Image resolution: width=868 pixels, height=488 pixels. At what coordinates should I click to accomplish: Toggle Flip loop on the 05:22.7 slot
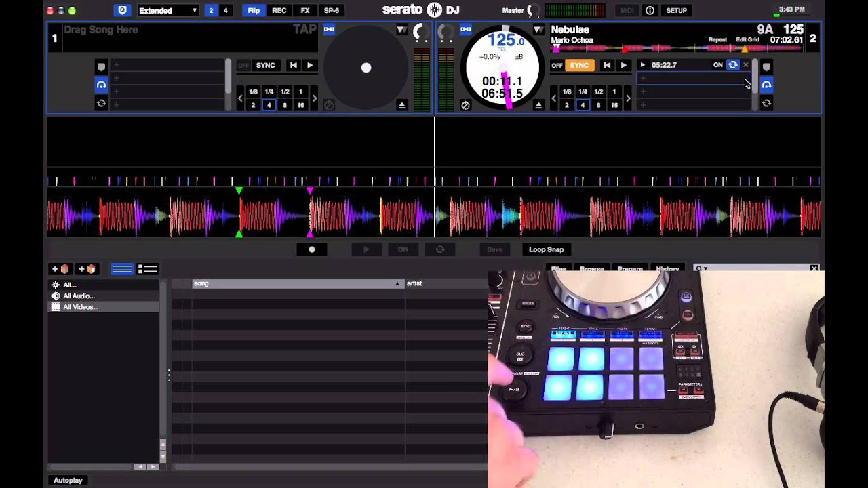[x=733, y=65]
